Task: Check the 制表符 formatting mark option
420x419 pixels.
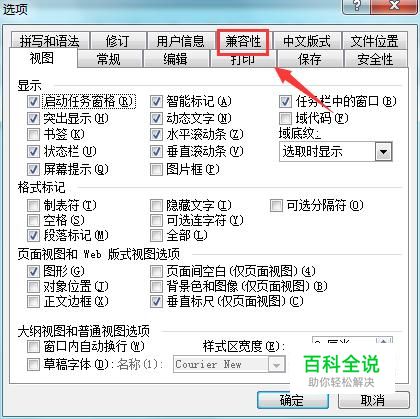Action: (x=33, y=205)
